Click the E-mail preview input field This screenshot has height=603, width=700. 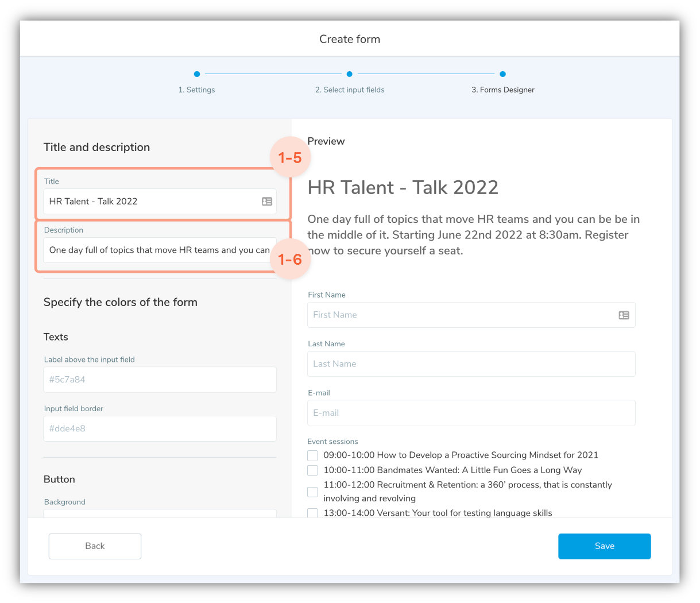coord(471,413)
